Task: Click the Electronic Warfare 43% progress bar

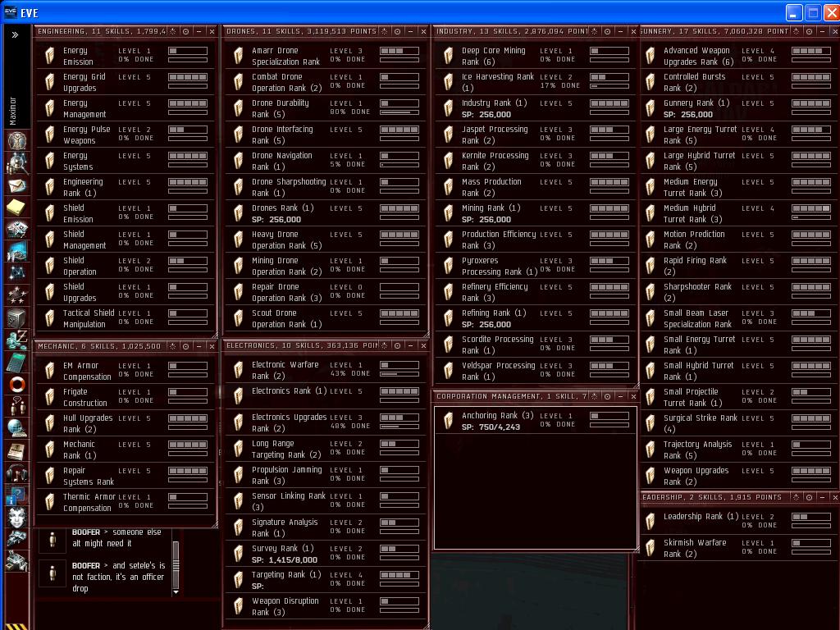Action: click(399, 374)
